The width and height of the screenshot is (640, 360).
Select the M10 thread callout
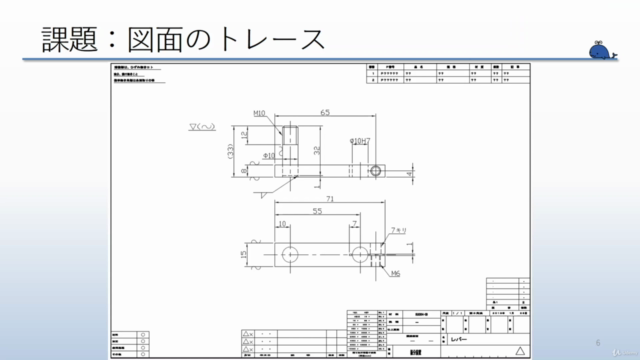(259, 113)
